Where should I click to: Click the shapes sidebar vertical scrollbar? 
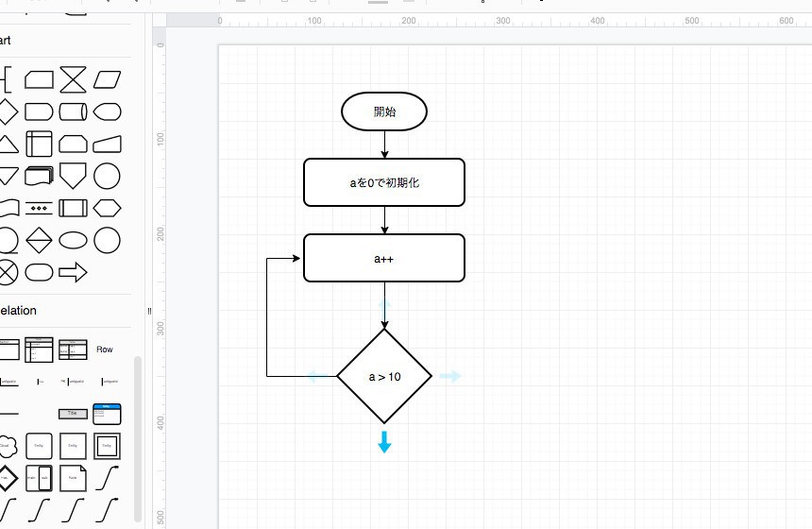(138, 439)
